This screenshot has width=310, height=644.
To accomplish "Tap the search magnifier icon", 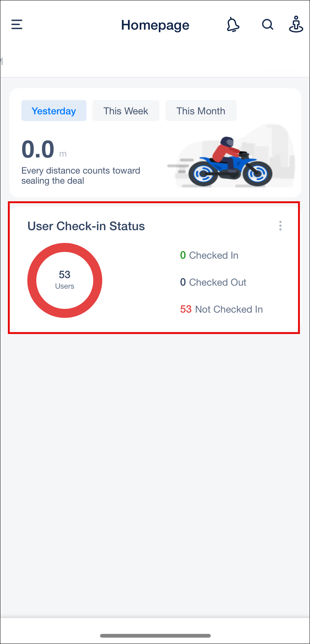I will coord(267,25).
